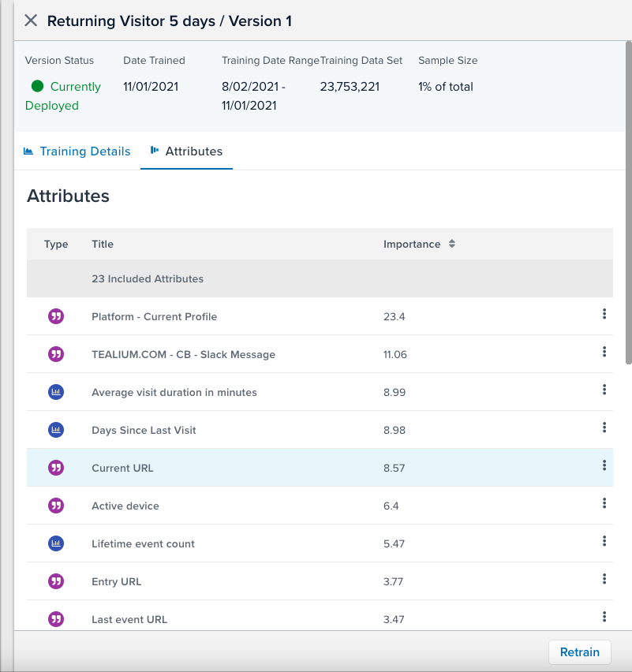Switch to the Training Details tab
The height and width of the screenshot is (672, 632).
(77, 151)
